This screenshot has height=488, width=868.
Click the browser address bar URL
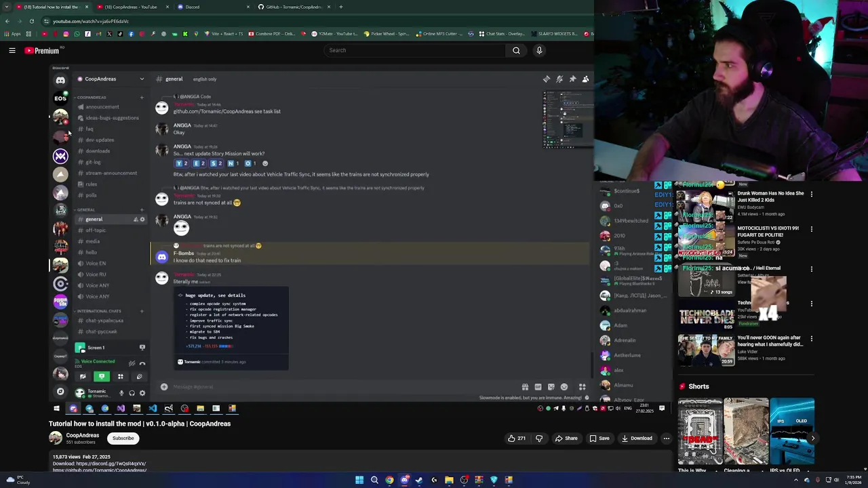[x=91, y=21]
